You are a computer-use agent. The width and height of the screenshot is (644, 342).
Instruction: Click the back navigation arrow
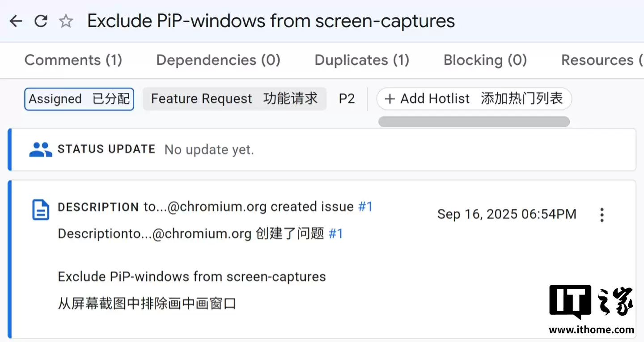(x=16, y=21)
